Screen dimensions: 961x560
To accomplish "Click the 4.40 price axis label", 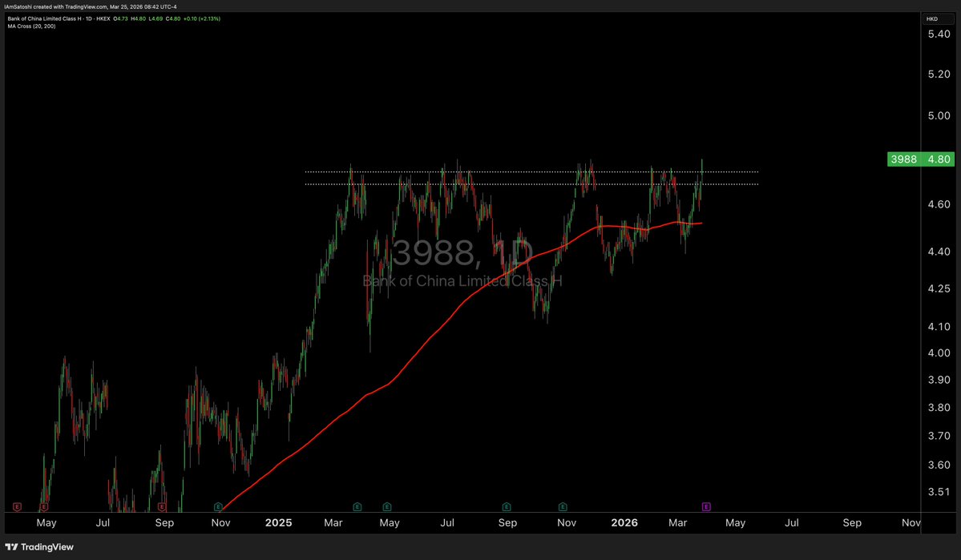I will [x=939, y=252].
